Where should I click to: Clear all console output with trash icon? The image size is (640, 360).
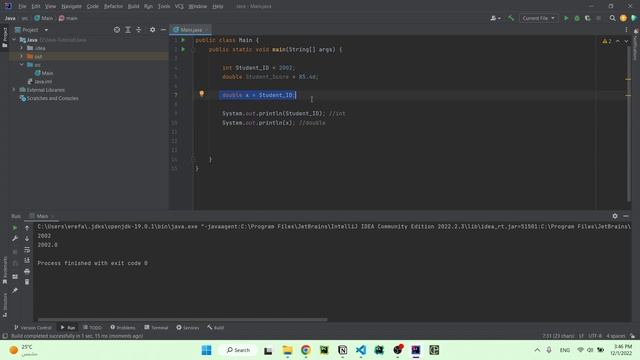tap(27, 282)
